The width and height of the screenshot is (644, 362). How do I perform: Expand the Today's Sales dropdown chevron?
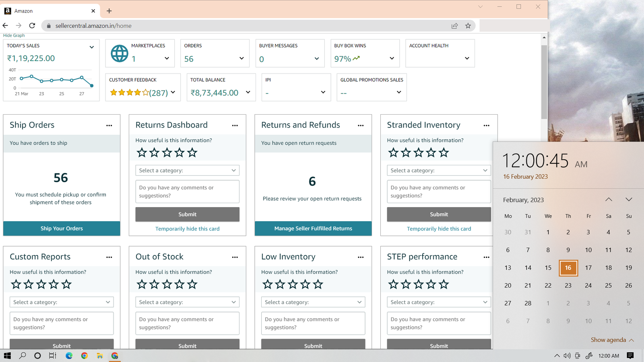[92, 47]
